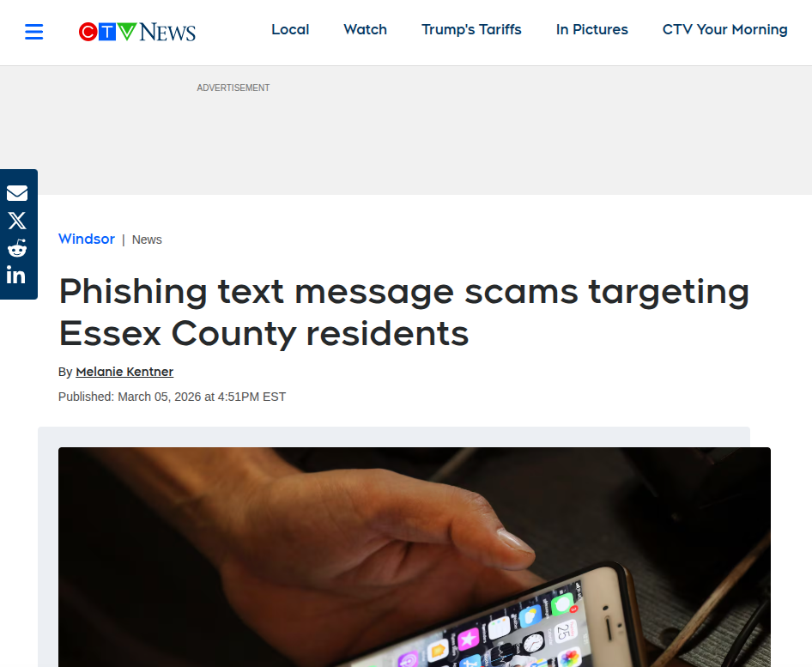Screen dimensions: 812x667
Task: Click the advertisement banner area
Action: [x=406, y=130]
